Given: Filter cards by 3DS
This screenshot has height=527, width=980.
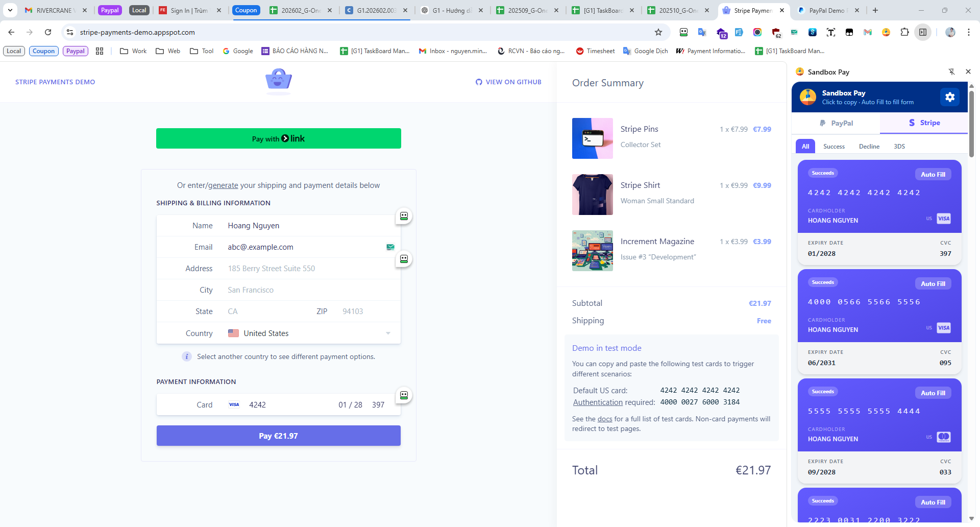Looking at the screenshot, I should pos(899,147).
